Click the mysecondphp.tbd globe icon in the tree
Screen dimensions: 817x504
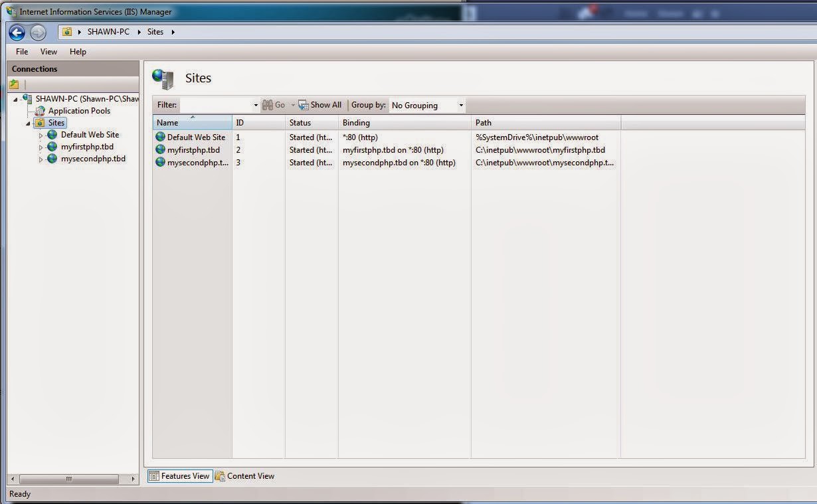click(x=52, y=159)
